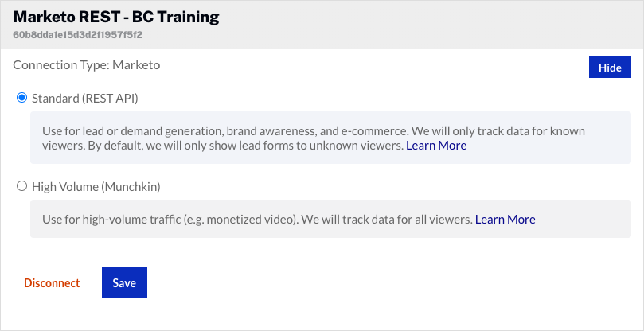Open Learn More link about known viewers
The height and width of the screenshot is (331, 644).
click(x=436, y=146)
